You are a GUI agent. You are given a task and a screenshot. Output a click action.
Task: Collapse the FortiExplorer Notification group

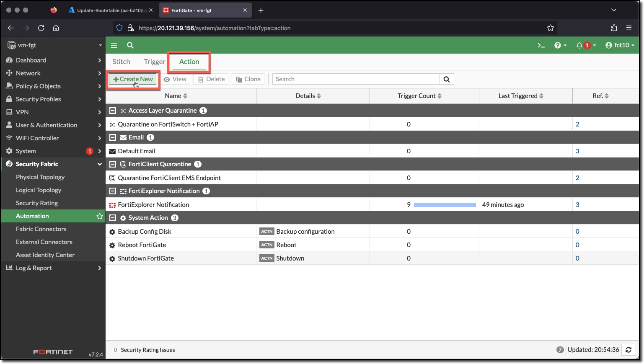[x=112, y=191]
